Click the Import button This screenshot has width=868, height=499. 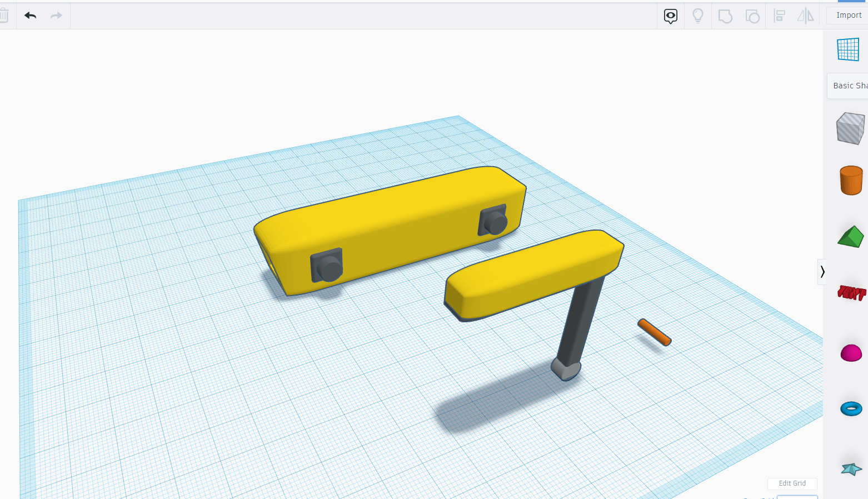point(849,15)
